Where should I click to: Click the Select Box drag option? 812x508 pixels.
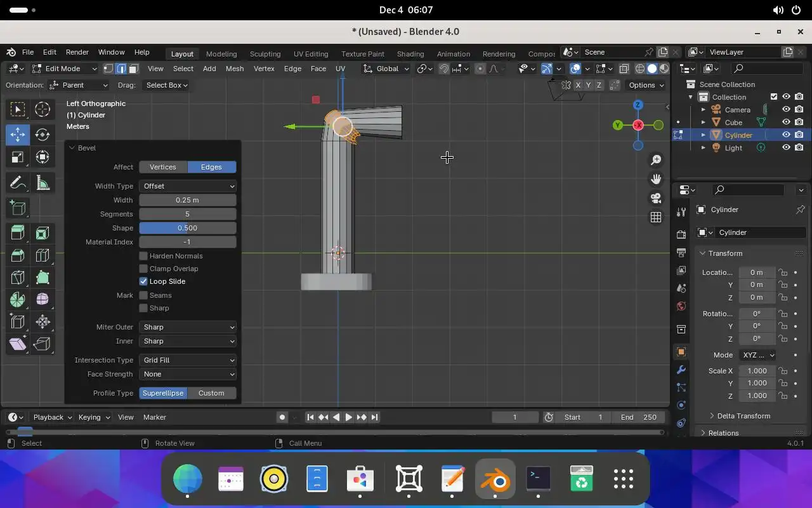[x=167, y=85]
